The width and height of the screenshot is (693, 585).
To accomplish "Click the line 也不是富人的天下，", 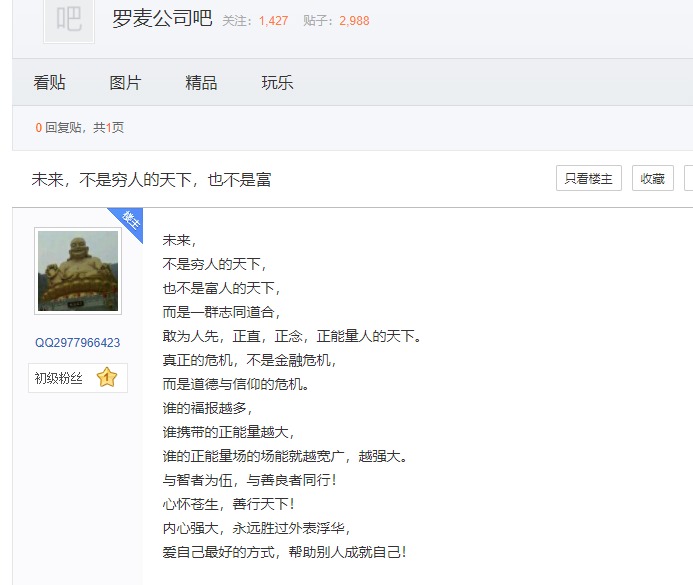I will [221, 288].
